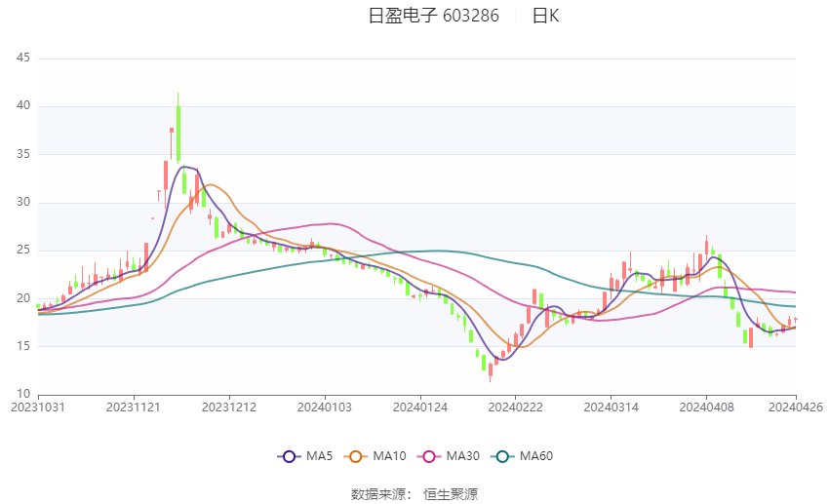
Task: Toggle the MA5 legend marker
Action: pyautogui.click(x=305, y=456)
